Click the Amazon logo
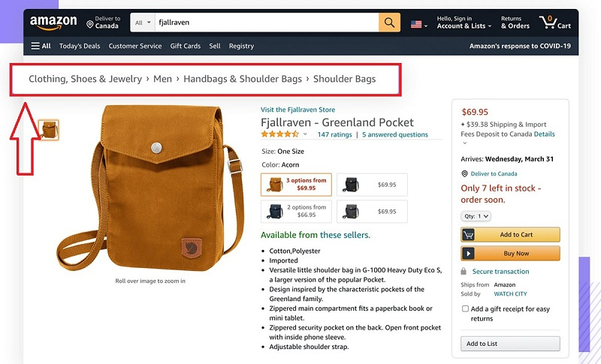The width and height of the screenshot is (601, 364). (53, 23)
